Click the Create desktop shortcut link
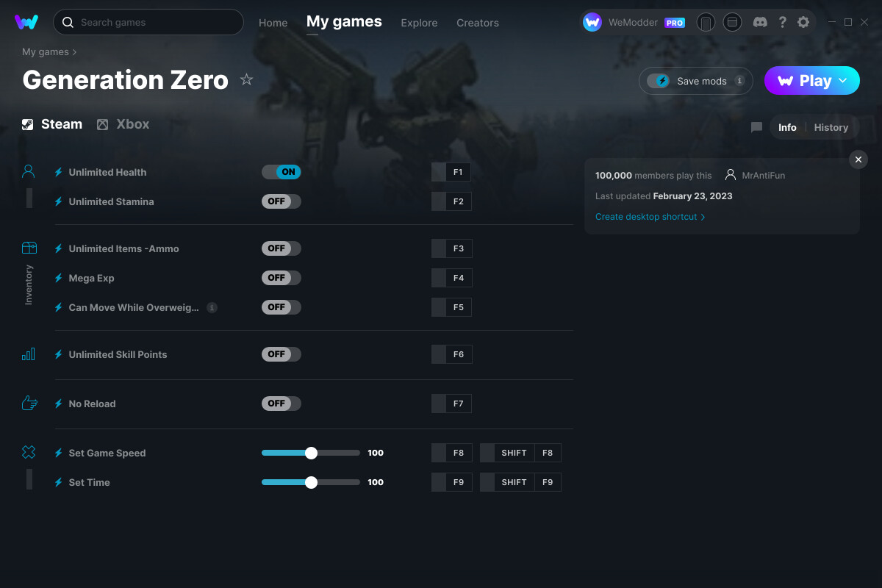882x588 pixels. tap(647, 216)
